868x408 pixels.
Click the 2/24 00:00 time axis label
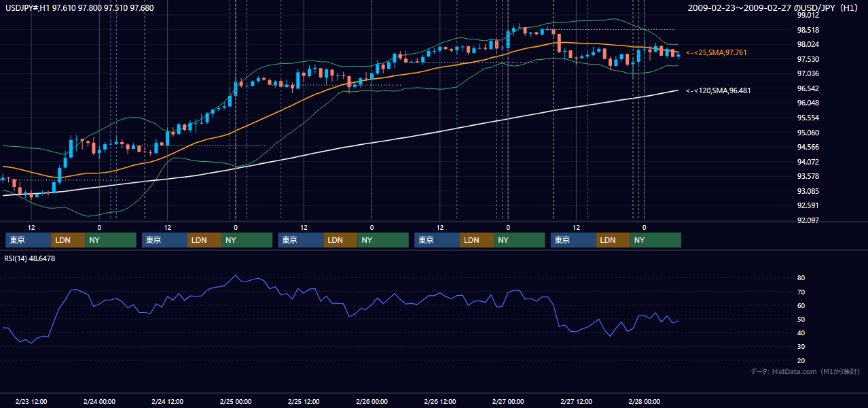coord(99,401)
